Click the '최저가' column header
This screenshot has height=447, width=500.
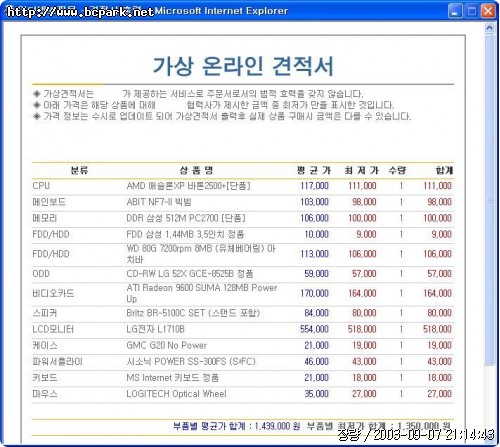362,171
